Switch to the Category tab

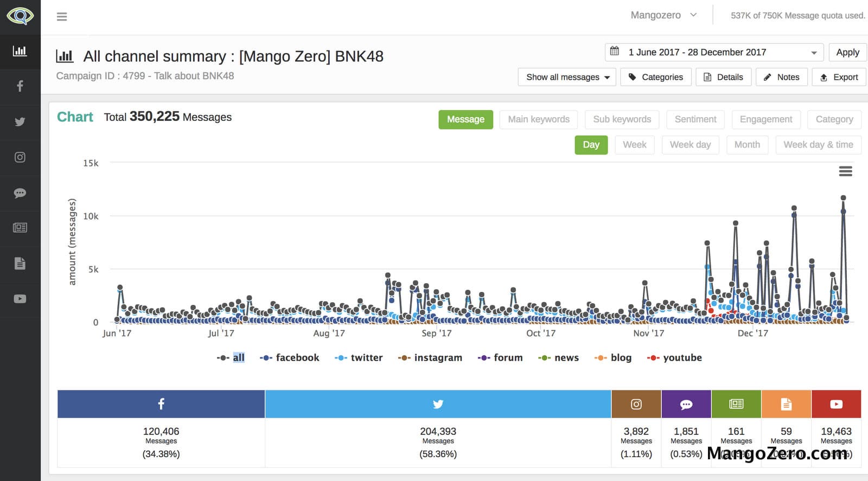click(834, 119)
